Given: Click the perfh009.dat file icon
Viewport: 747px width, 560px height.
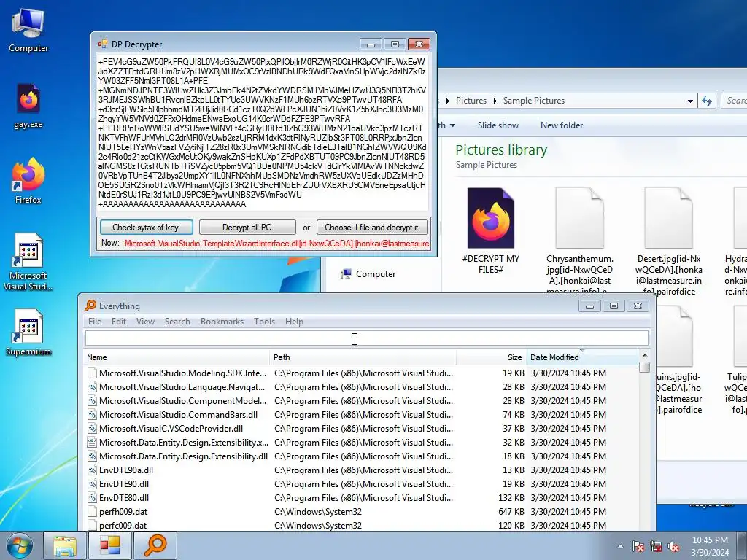Looking at the screenshot, I should click(x=92, y=511).
